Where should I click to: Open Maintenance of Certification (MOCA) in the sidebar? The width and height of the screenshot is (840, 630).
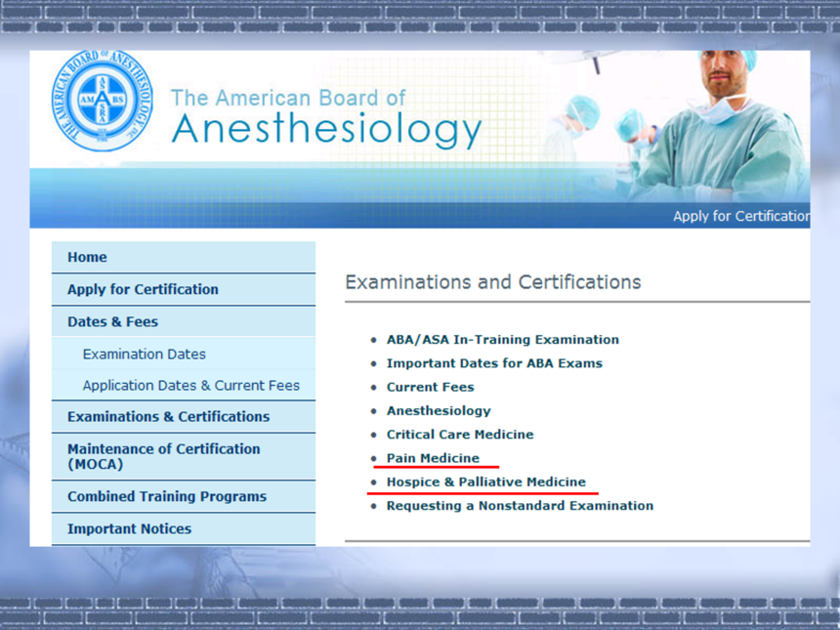(163, 456)
